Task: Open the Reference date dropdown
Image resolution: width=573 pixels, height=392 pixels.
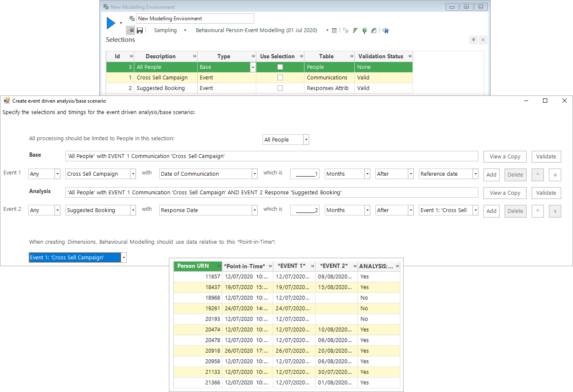Action: (475, 174)
